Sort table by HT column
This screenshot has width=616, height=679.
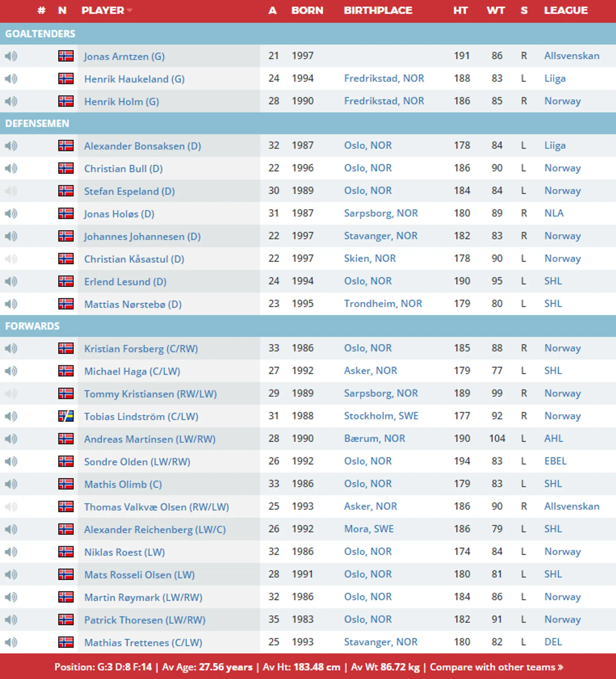coord(460,11)
